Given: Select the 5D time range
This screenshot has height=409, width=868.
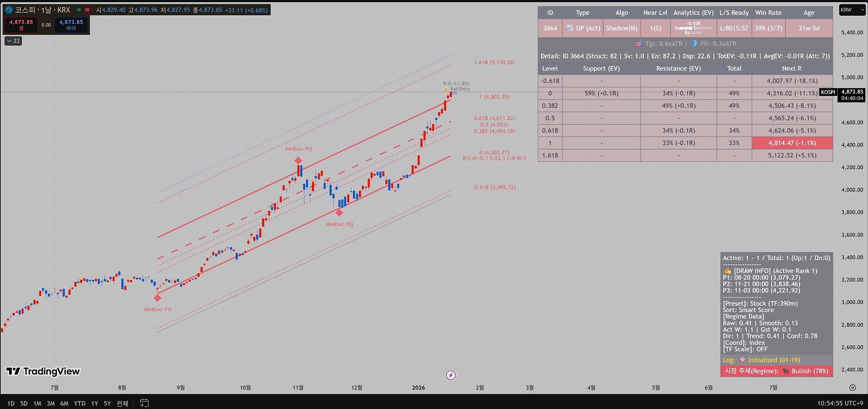Looking at the screenshot, I should click(x=24, y=403).
